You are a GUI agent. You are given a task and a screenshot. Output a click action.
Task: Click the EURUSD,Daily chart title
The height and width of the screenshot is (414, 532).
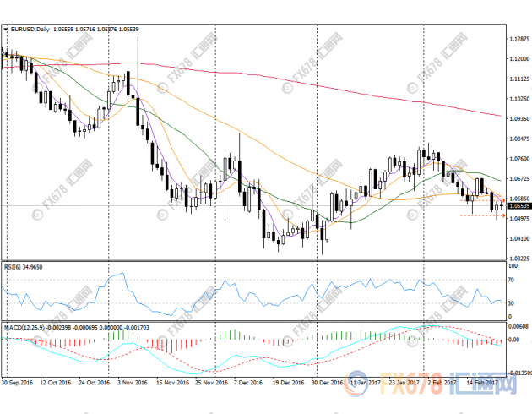30,29
